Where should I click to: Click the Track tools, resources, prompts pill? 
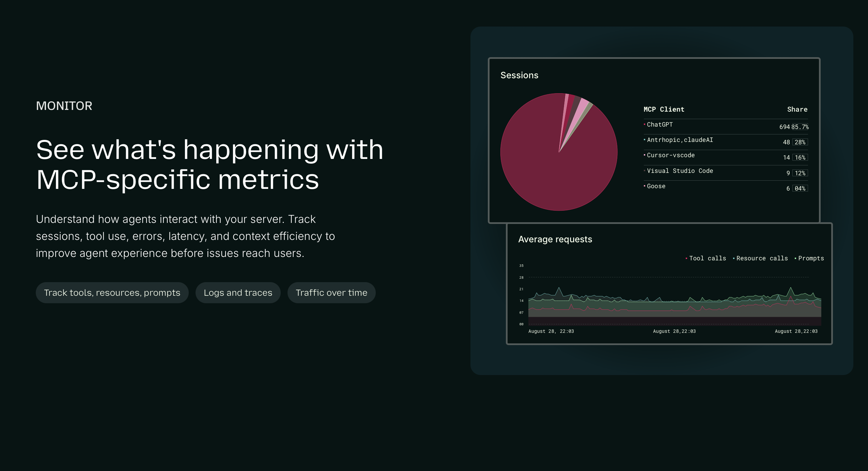112,293
